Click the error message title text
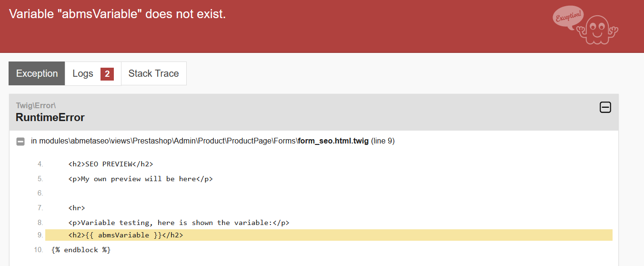The width and height of the screenshot is (644, 266). point(117,14)
